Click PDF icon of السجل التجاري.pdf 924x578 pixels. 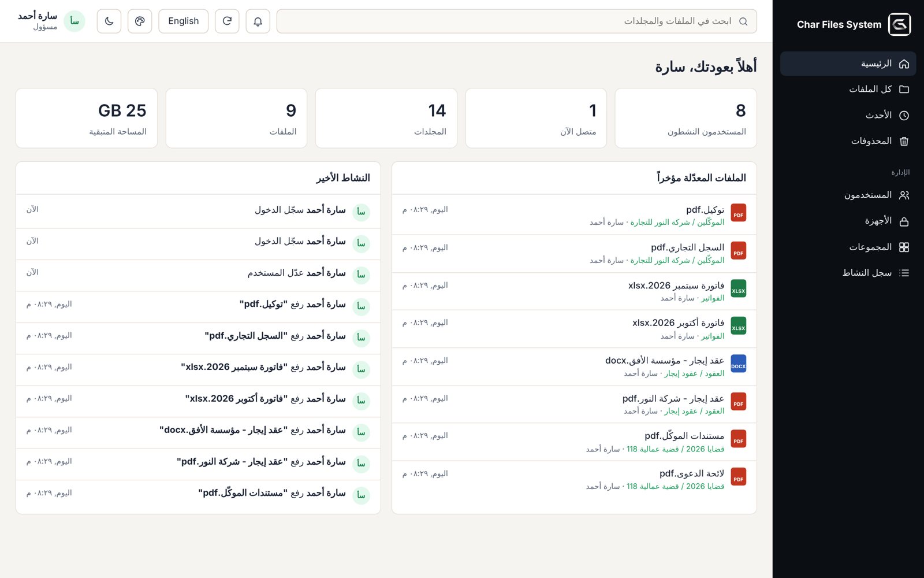pyautogui.click(x=739, y=251)
